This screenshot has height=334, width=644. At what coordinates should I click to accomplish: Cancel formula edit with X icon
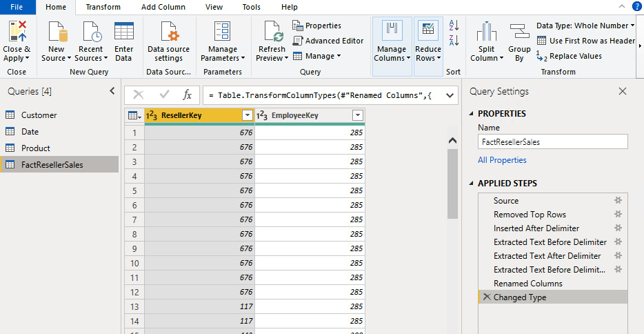click(x=139, y=95)
